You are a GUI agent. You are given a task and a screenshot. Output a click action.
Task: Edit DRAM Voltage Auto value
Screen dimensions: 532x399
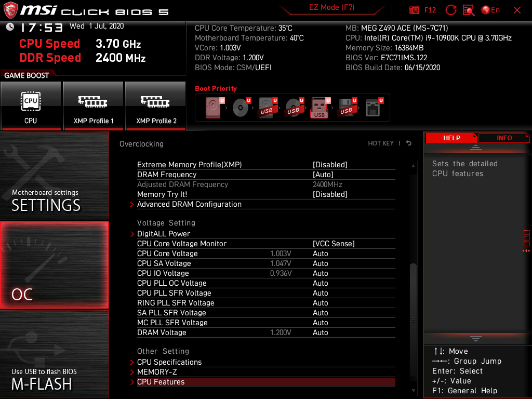[320, 332]
